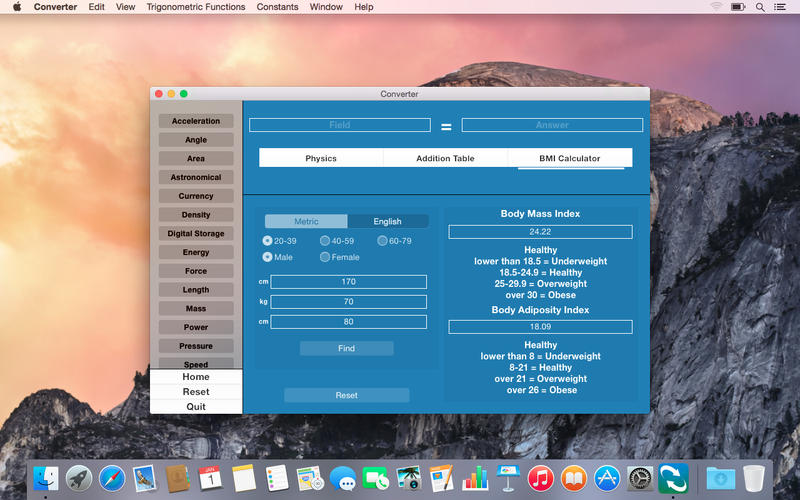Select the 40-59 age radio button
The image size is (800, 500).
[324, 240]
